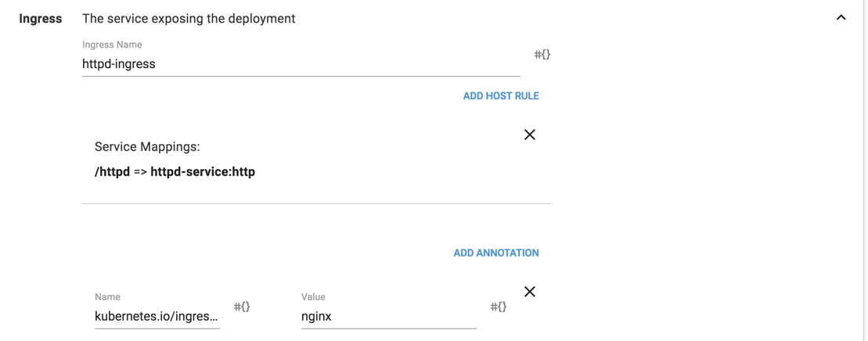This screenshot has width=868, height=341.
Task: Click the variable binding icon beside Ingress Name
Action: coord(542,55)
